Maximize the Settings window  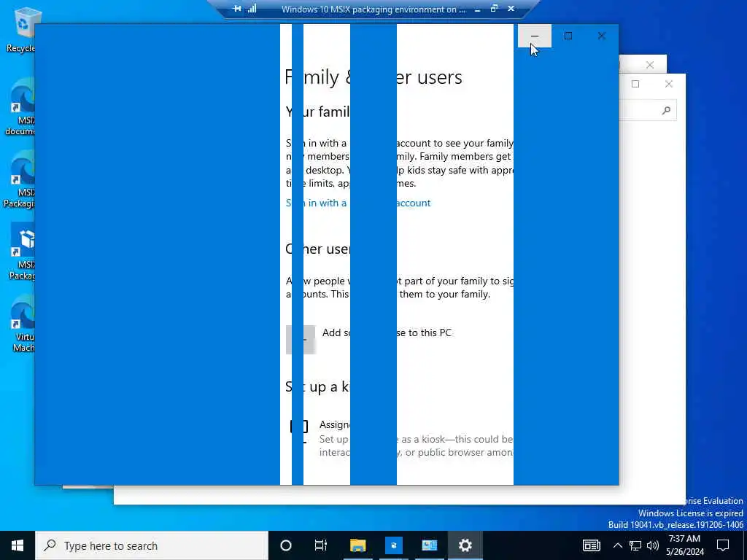click(568, 36)
